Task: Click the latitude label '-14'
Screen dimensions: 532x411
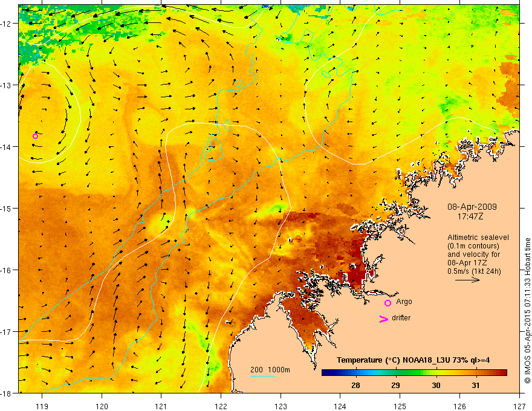Action: (x=7, y=147)
